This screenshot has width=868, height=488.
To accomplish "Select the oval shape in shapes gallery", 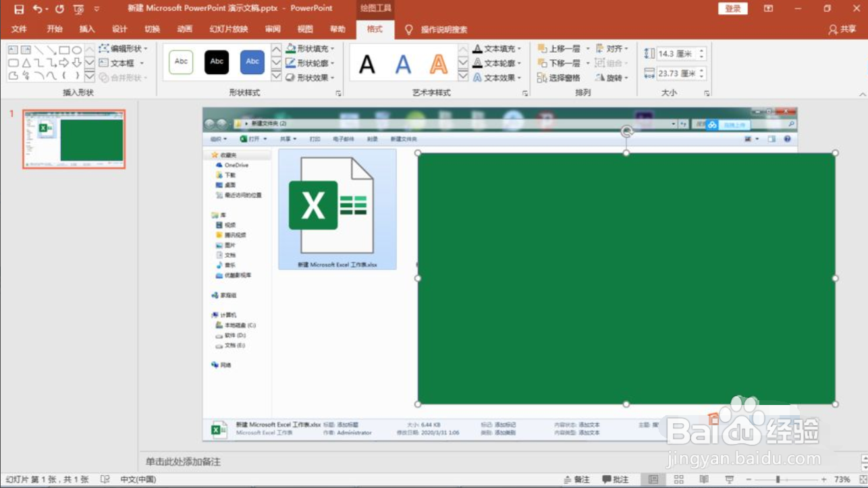I will [77, 50].
